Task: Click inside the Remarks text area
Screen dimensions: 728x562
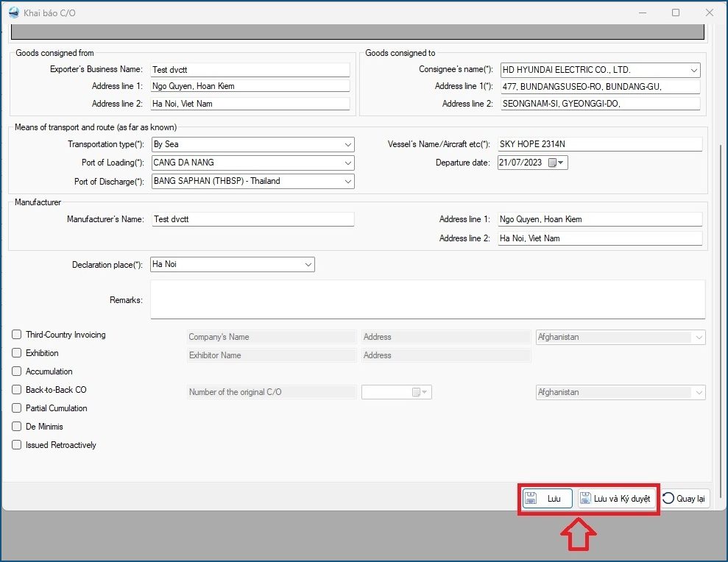Action: pyautogui.click(x=428, y=299)
